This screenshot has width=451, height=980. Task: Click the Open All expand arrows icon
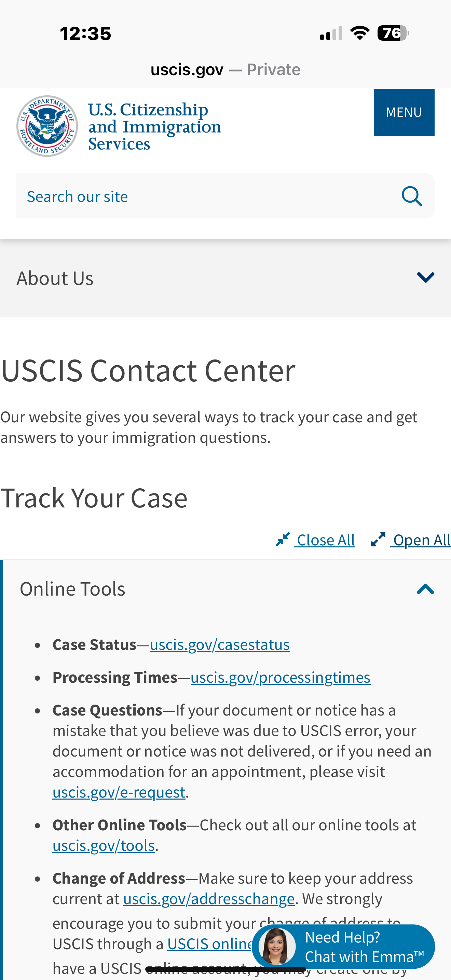378,540
